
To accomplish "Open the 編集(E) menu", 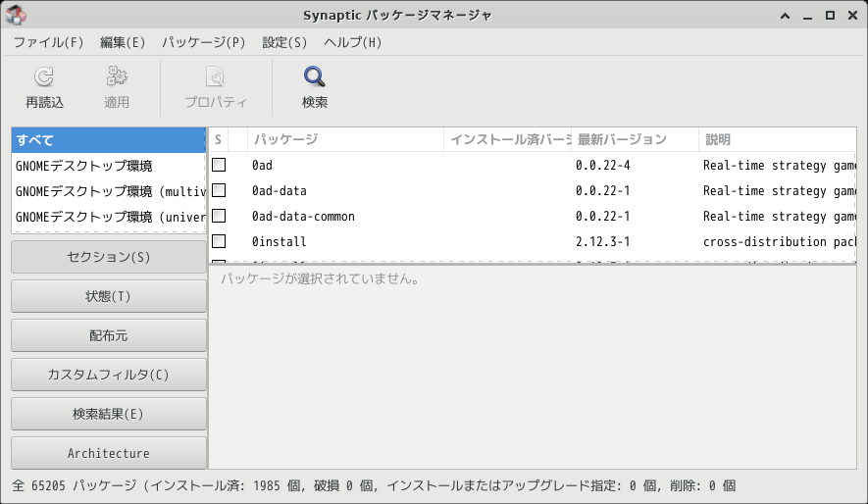I will (x=123, y=42).
